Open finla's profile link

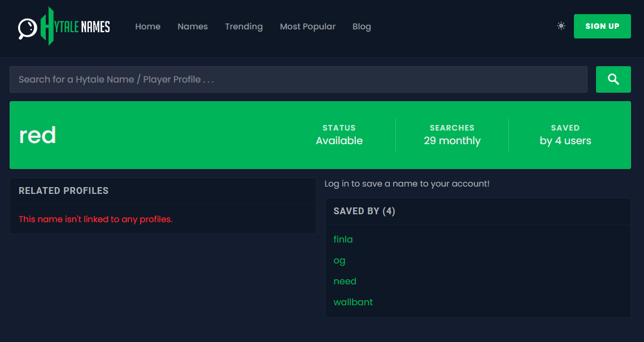click(x=343, y=239)
